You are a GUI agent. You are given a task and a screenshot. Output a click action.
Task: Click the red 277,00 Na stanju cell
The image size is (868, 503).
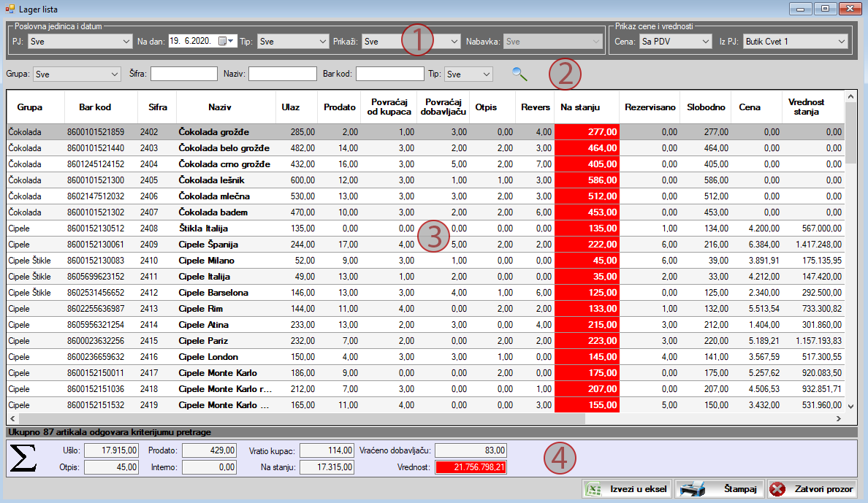click(587, 132)
